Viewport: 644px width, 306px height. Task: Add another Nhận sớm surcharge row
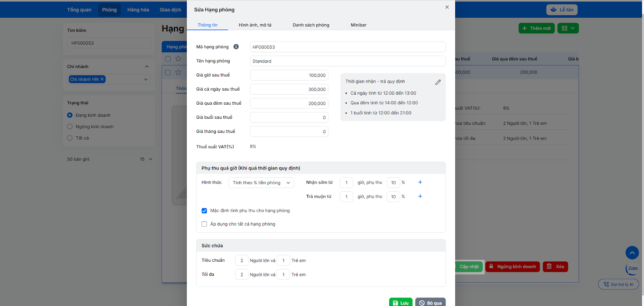click(x=420, y=182)
